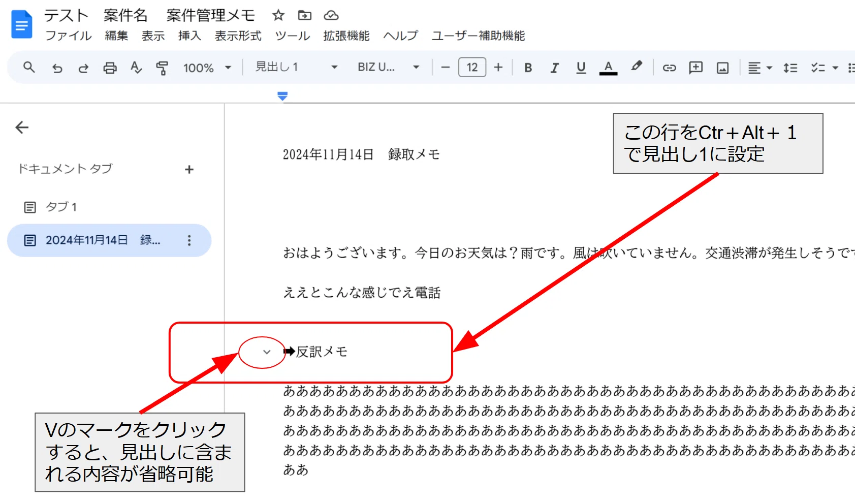Open the 表示形式 menu
The width and height of the screenshot is (855, 504).
coord(238,36)
